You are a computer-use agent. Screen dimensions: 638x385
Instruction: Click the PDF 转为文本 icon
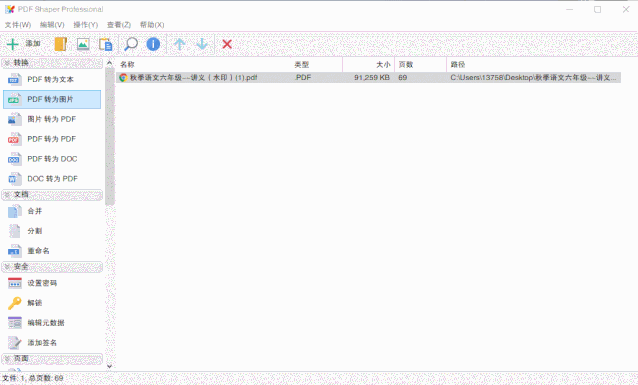point(14,79)
